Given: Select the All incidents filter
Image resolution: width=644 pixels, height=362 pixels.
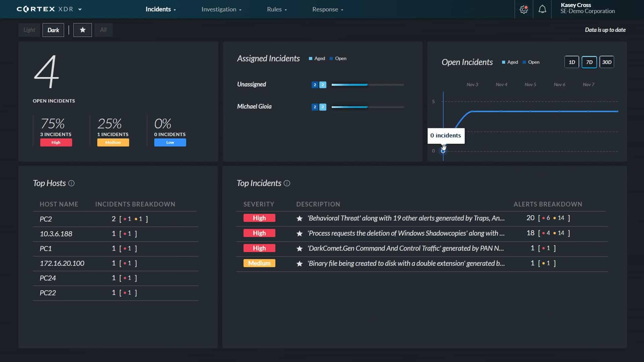Looking at the screenshot, I should 103,30.
